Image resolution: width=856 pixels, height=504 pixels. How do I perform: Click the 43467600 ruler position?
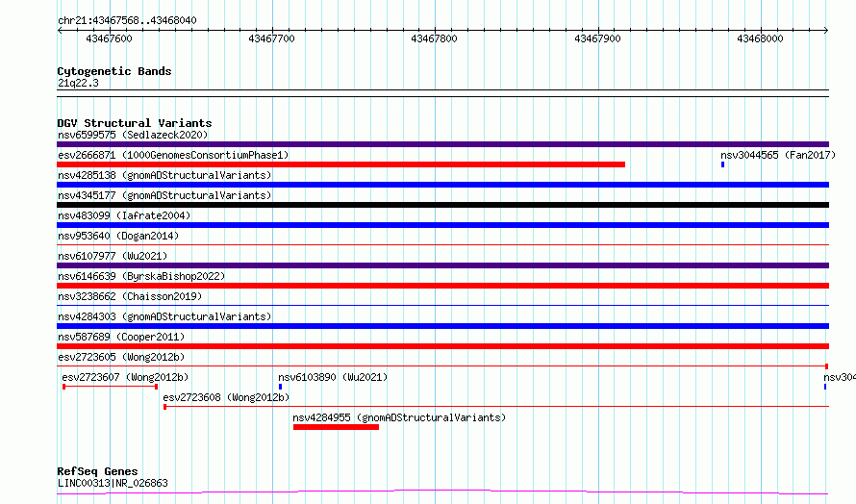[x=110, y=38]
